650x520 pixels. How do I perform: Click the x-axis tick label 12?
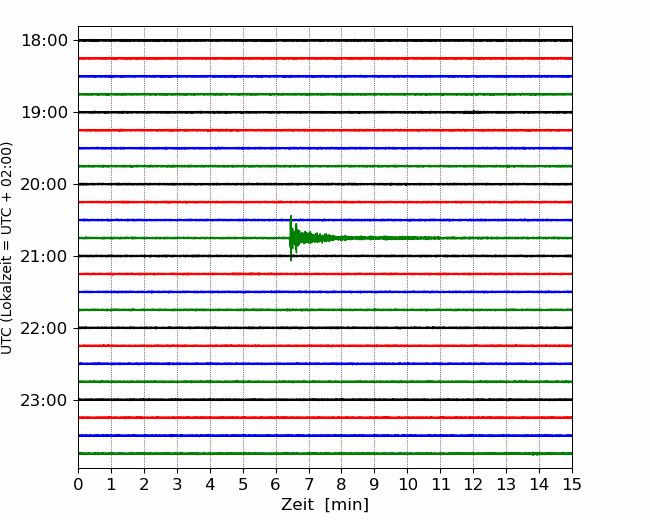473,484
